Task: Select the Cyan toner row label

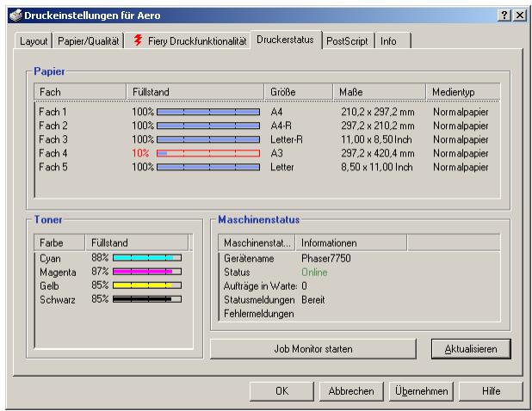Action: click(x=50, y=259)
